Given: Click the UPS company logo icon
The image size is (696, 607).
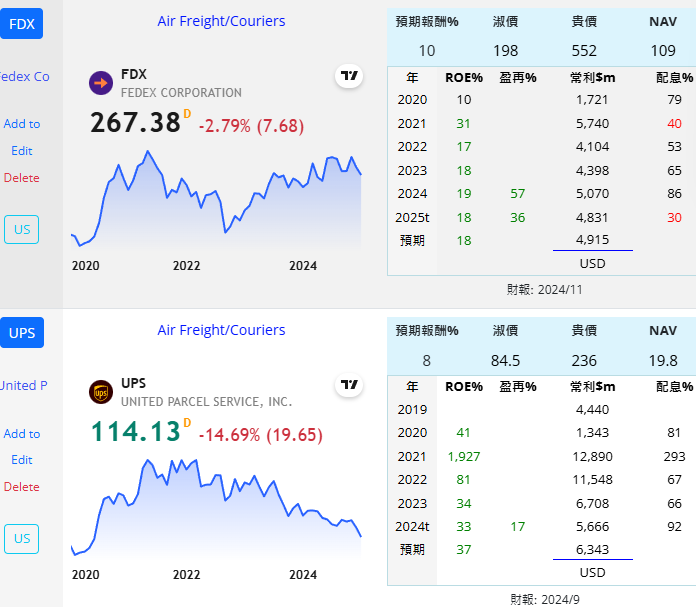Looking at the screenshot, I should [101, 392].
